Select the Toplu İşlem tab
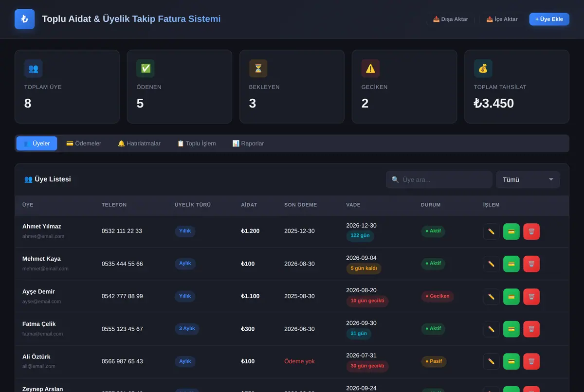This screenshot has height=392, width=584. [197, 143]
